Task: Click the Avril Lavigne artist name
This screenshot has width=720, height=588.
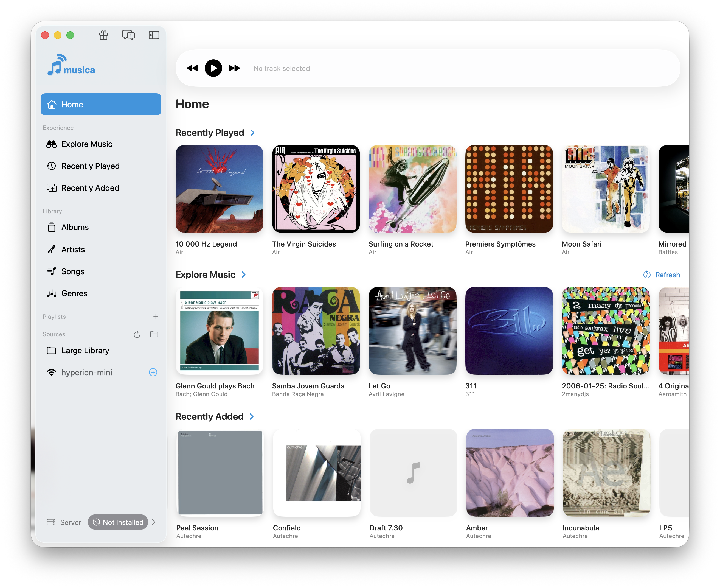Action: [x=387, y=394]
